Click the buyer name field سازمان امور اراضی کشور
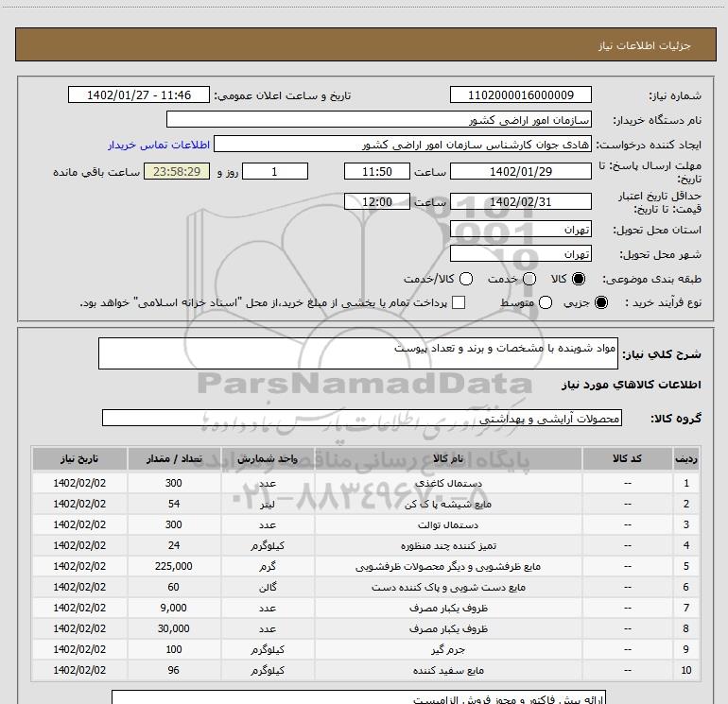Screen dimensions: 728x704 click(379, 120)
